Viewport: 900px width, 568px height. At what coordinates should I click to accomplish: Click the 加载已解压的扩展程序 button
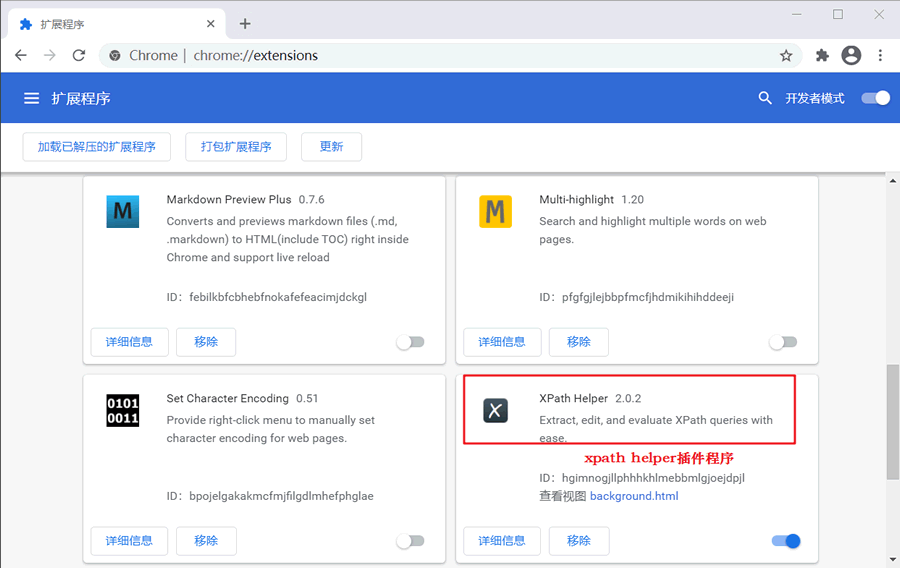pos(97,147)
